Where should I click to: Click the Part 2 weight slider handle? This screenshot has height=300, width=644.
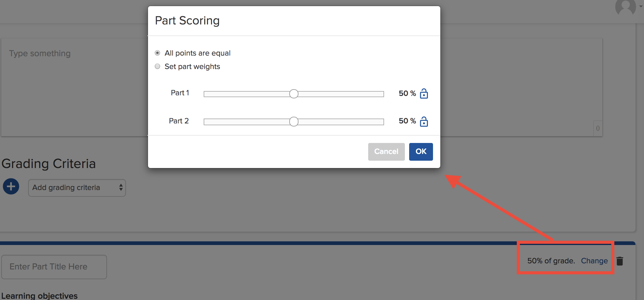click(294, 121)
